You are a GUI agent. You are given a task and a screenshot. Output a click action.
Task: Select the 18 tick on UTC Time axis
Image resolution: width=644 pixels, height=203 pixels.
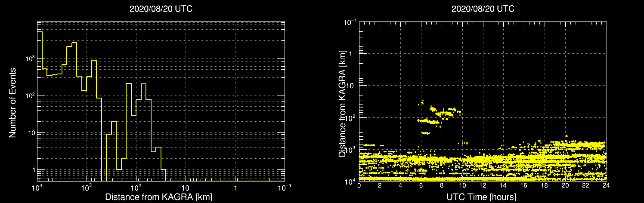[545, 186]
